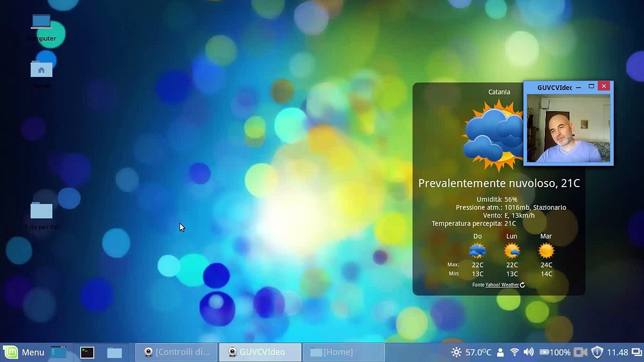Select the Foto per Evi folder
The height and width of the screenshot is (362, 644).
coord(41,217)
